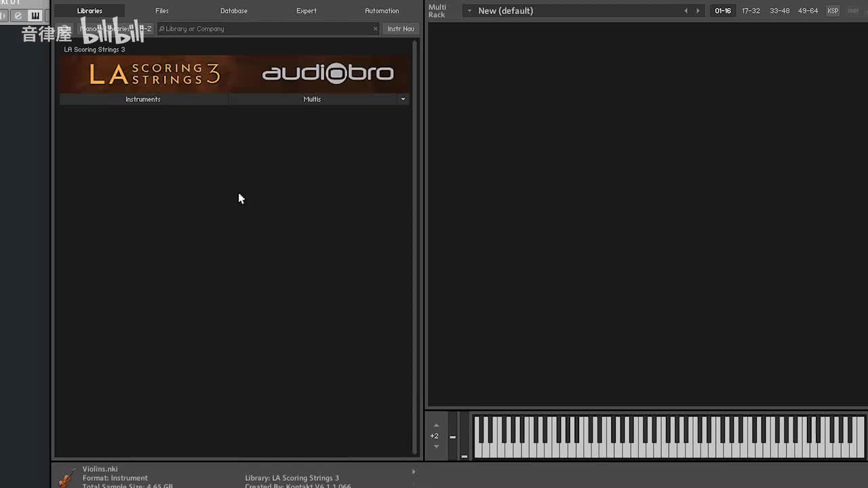Screen dimensions: 868x488
Task: Select rack page 01-16
Action: click(x=723, y=11)
